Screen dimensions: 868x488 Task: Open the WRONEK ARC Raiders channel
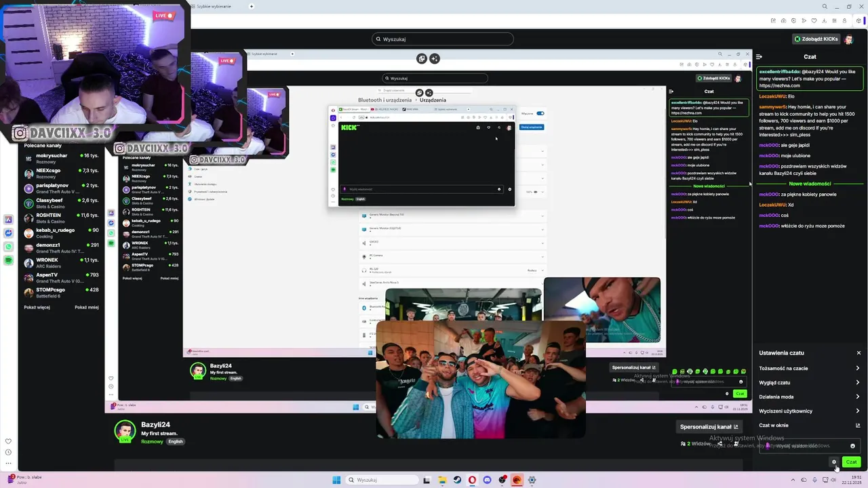tap(61, 263)
